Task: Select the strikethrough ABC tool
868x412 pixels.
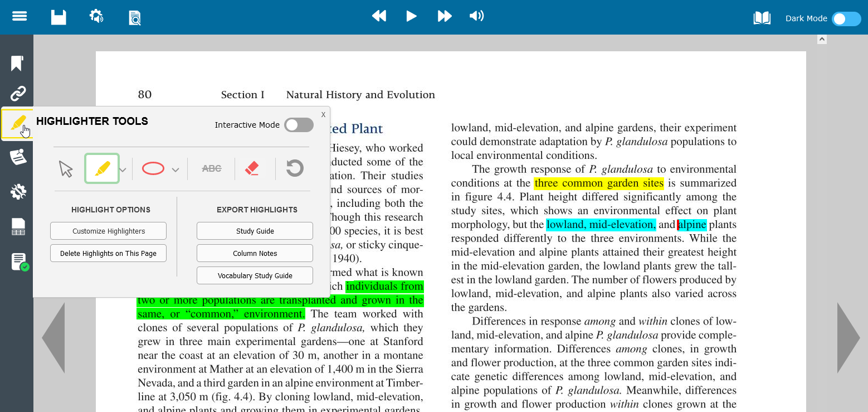Action: coord(212,168)
